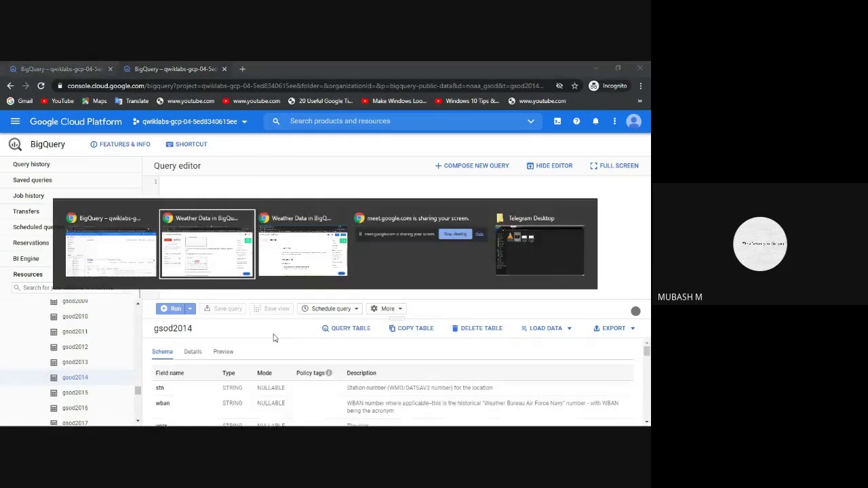Open the Maps bookmark
Screen dimensions: 868x488
pos(94,101)
